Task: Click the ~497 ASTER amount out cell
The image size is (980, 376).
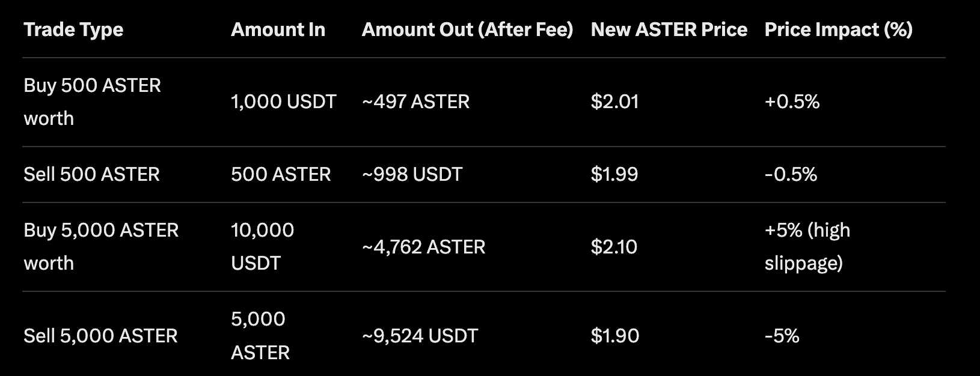Action: click(x=415, y=102)
